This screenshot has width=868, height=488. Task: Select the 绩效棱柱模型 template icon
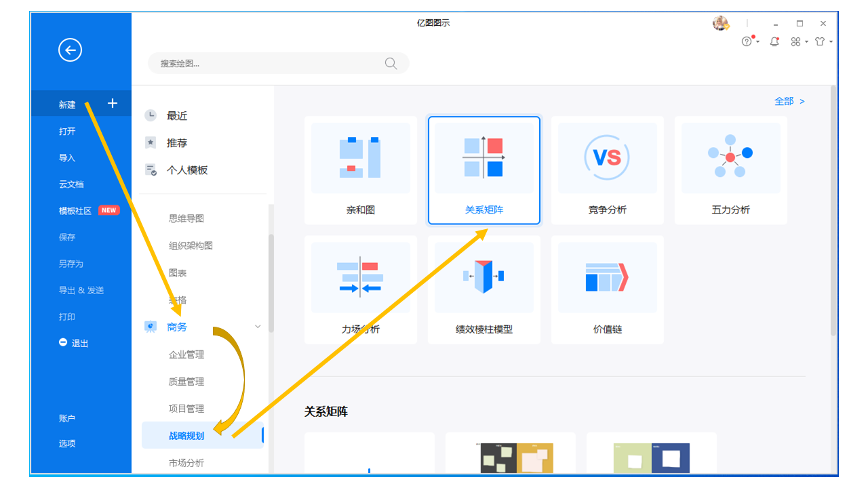(x=484, y=277)
